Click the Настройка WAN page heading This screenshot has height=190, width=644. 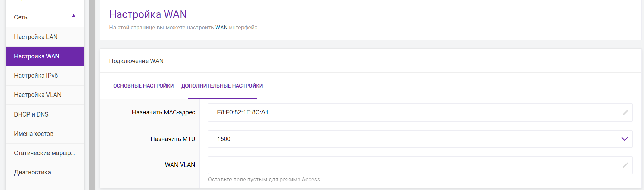tap(148, 14)
